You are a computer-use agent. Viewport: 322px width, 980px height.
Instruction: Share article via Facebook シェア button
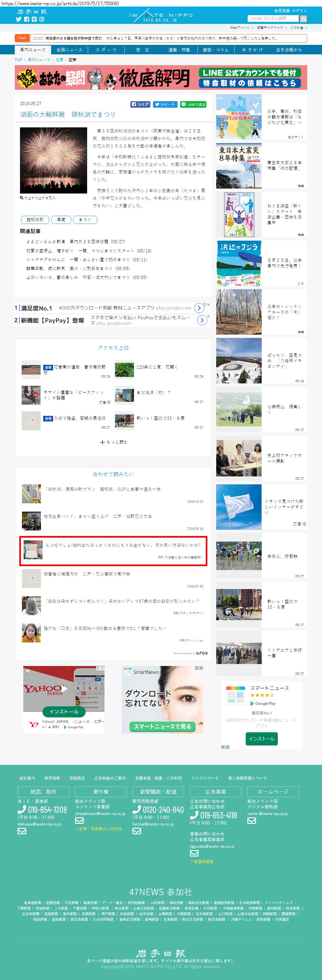point(141,104)
